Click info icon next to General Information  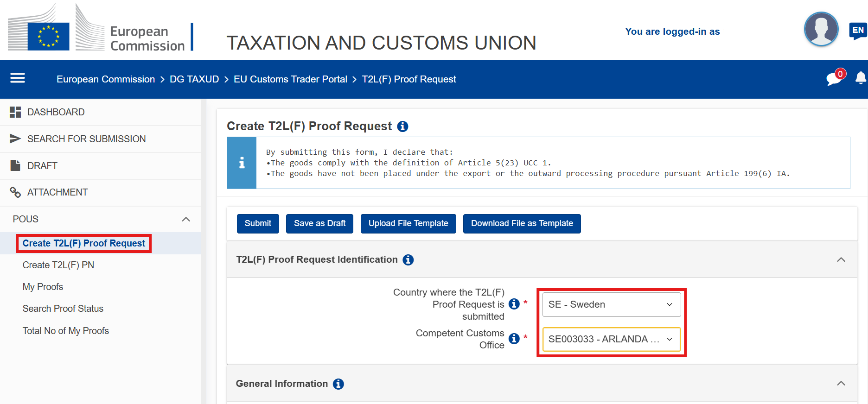pos(338,384)
